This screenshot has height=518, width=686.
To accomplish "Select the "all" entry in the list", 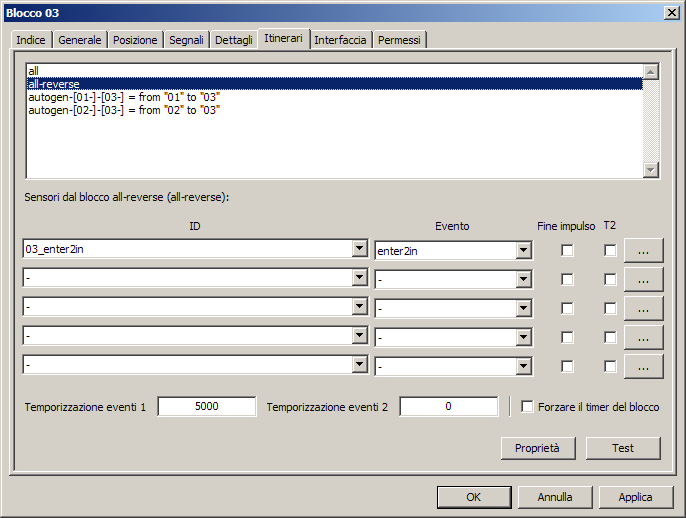I will click(x=34, y=71).
